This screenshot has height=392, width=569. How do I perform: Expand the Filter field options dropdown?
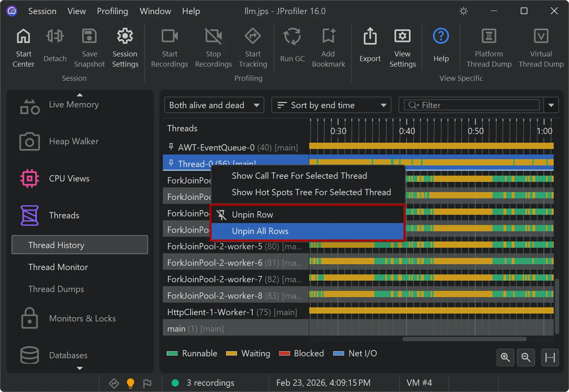551,105
